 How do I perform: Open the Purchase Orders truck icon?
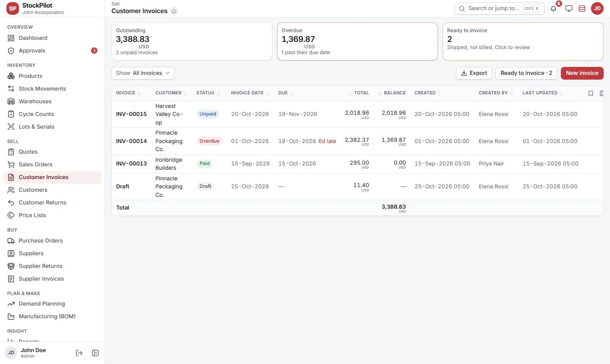tap(11, 241)
